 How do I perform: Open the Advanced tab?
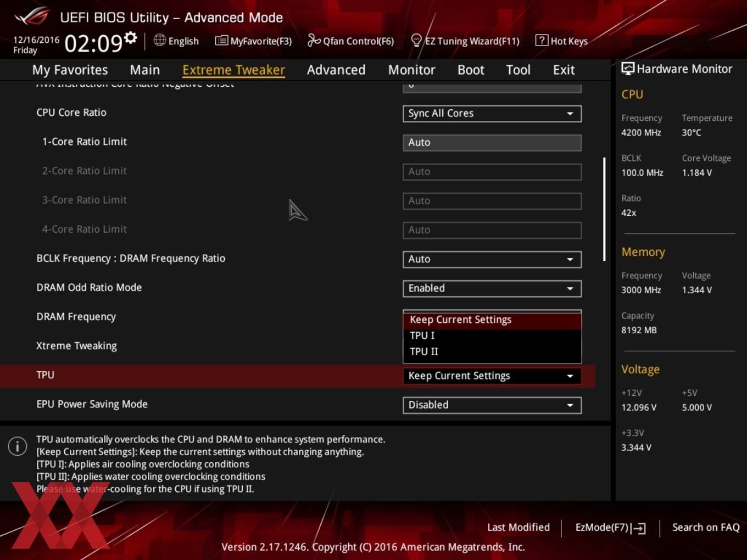click(x=336, y=70)
